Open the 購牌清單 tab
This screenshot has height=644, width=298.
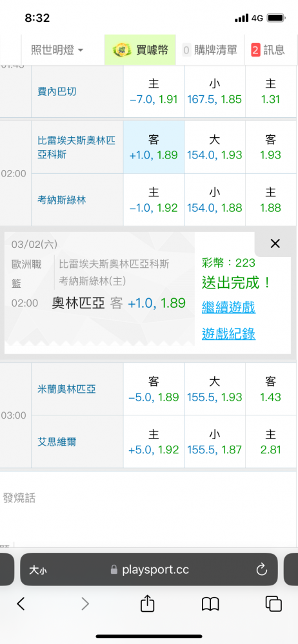coord(210,50)
